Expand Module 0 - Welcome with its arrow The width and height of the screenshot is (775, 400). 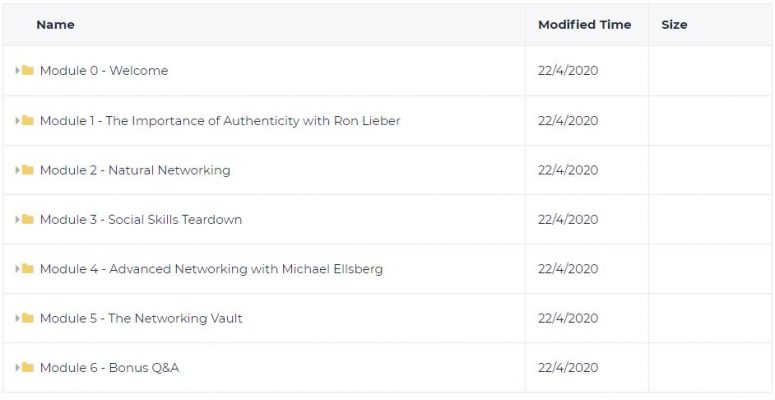tap(17, 71)
